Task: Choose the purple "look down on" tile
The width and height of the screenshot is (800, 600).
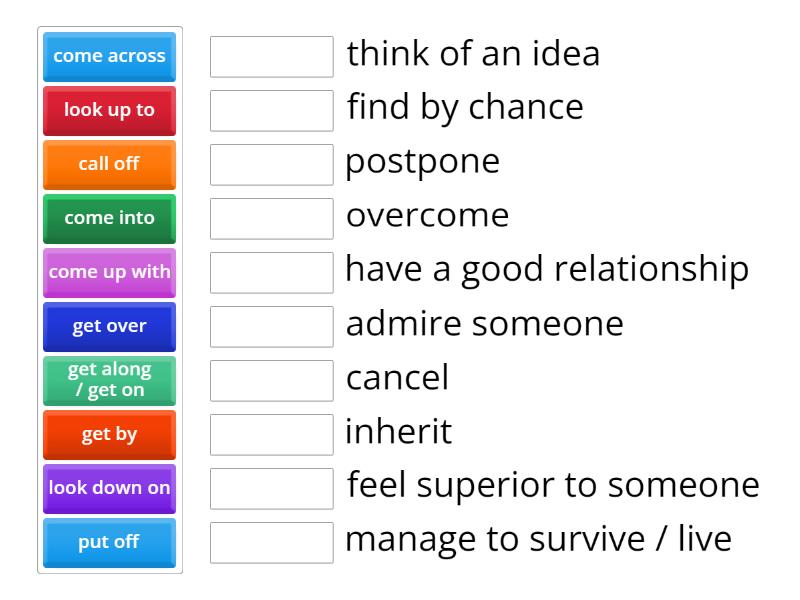Action: tap(109, 488)
